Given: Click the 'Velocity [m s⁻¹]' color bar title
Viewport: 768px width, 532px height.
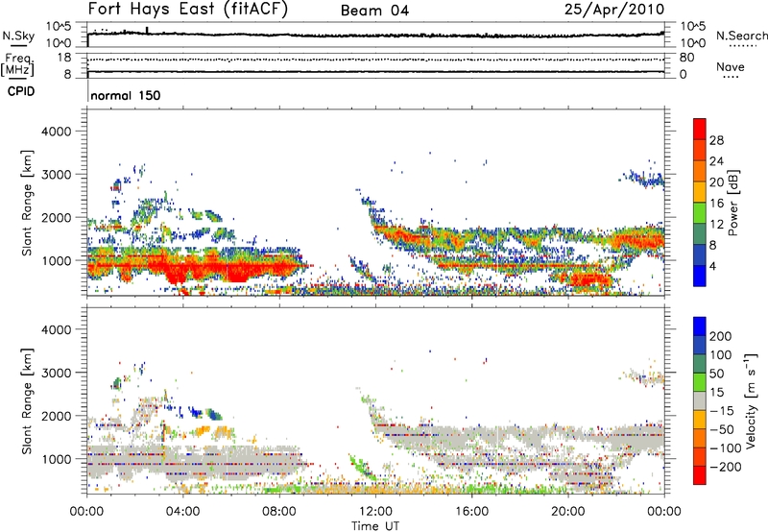Looking at the screenshot, I should click(751, 401).
